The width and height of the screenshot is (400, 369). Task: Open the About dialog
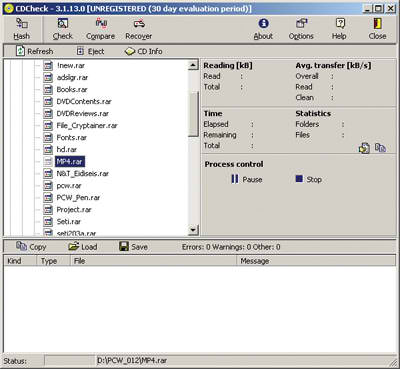click(x=263, y=29)
